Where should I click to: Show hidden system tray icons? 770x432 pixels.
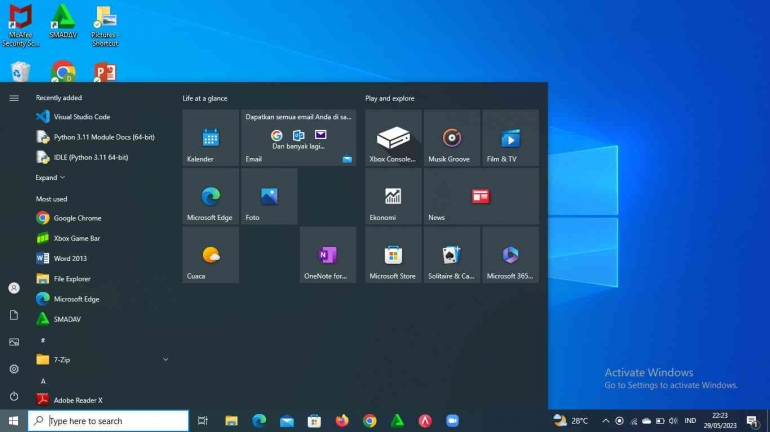pos(605,421)
